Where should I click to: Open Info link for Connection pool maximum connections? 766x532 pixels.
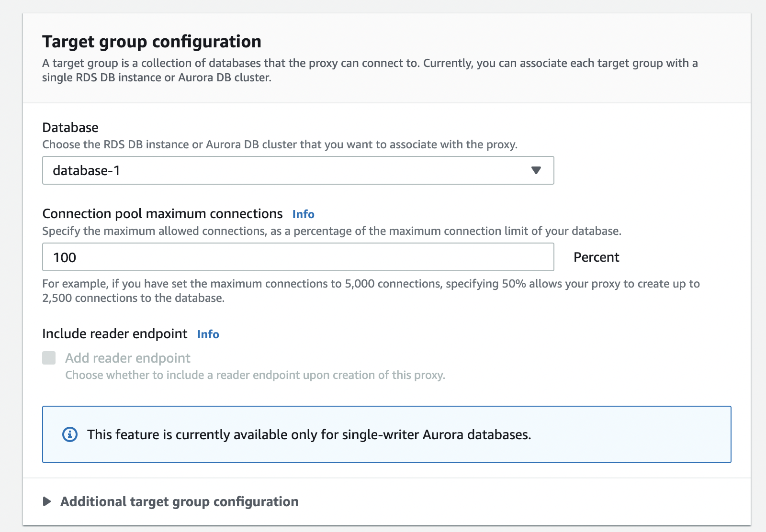tap(303, 214)
